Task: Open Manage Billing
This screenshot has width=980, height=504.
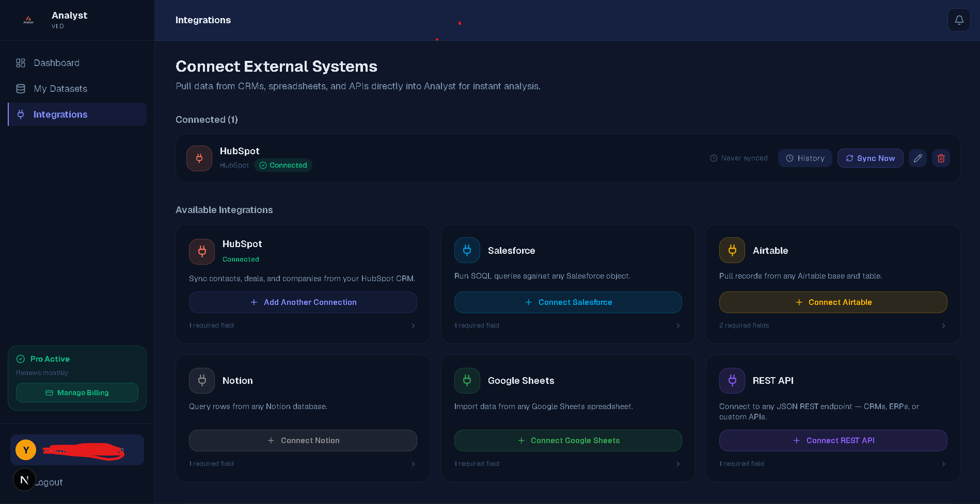Action: 77,393
